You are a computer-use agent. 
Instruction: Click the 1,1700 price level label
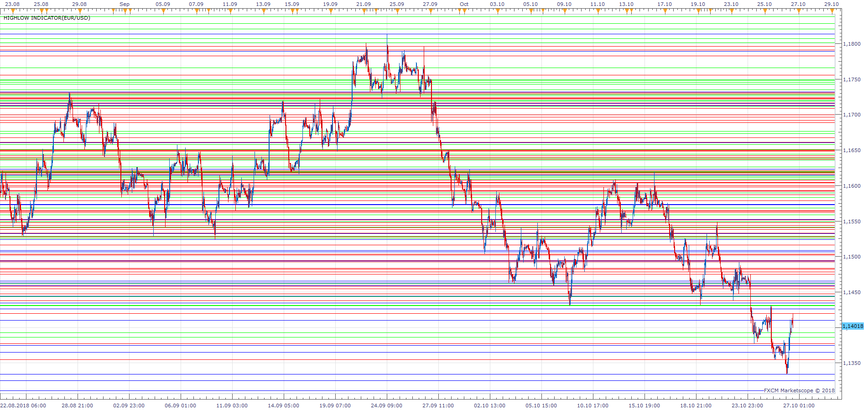point(852,115)
